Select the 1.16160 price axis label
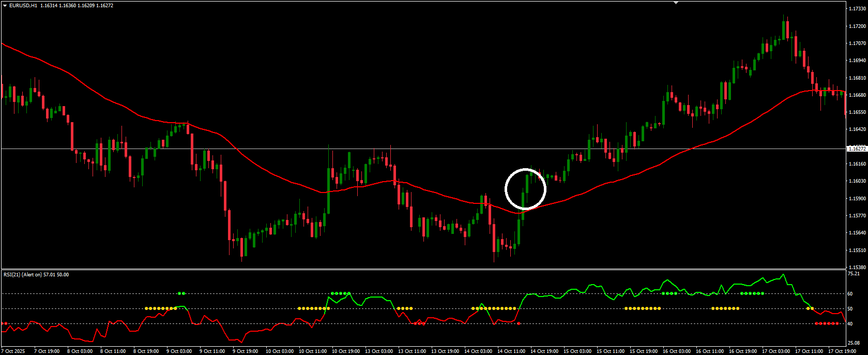 pos(857,164)
